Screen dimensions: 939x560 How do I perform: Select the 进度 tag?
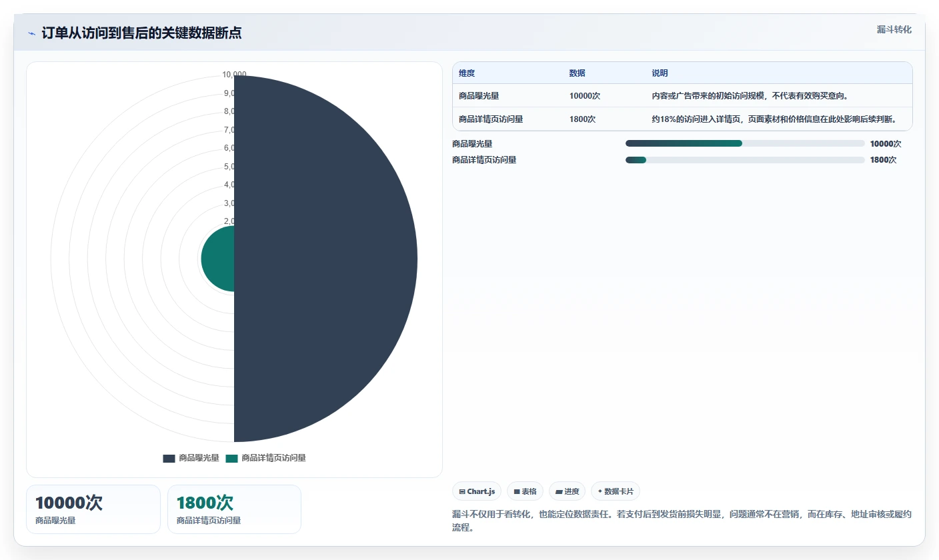[x=567, y=491]
